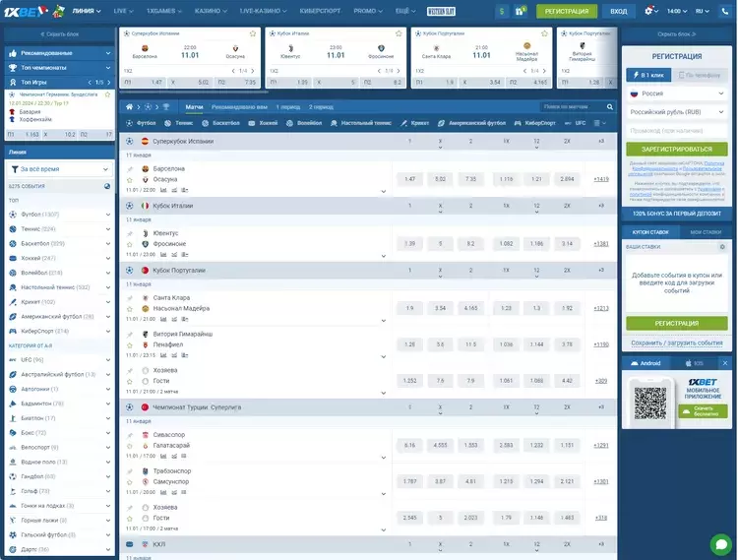Click the events refresh icon in sidebar

[107, 186]
